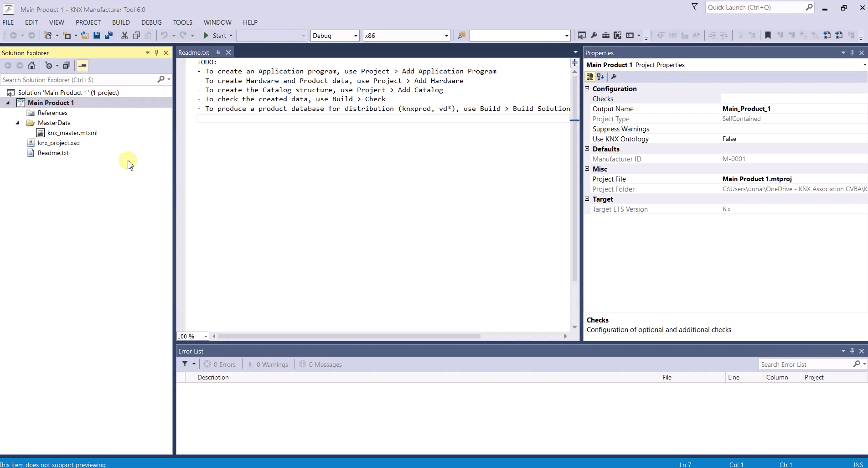This screenshot has height=468, width=868.
Task: Click the New Project toolbar icon
Action: pos(47,36)
